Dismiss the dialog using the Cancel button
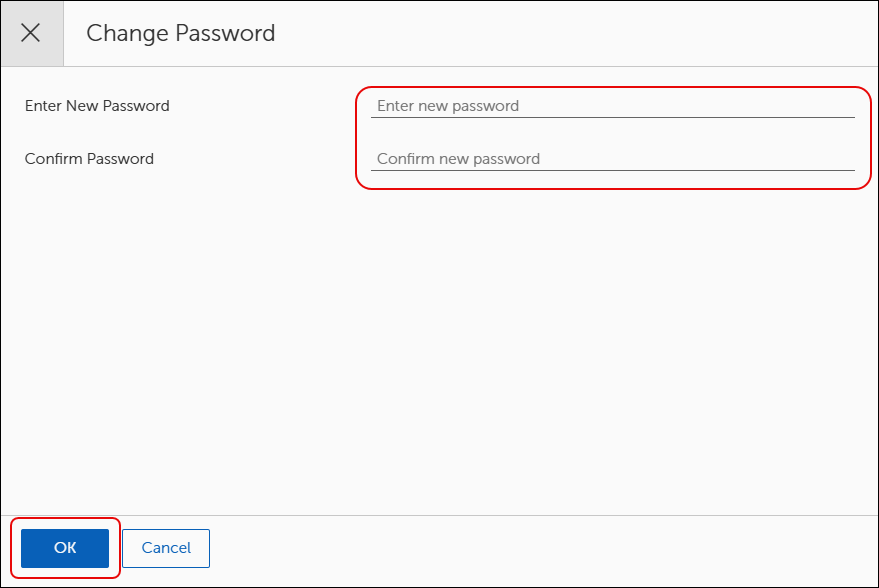Screen dimensions: 879x588 pyautogui.click(x=166, y=548)
